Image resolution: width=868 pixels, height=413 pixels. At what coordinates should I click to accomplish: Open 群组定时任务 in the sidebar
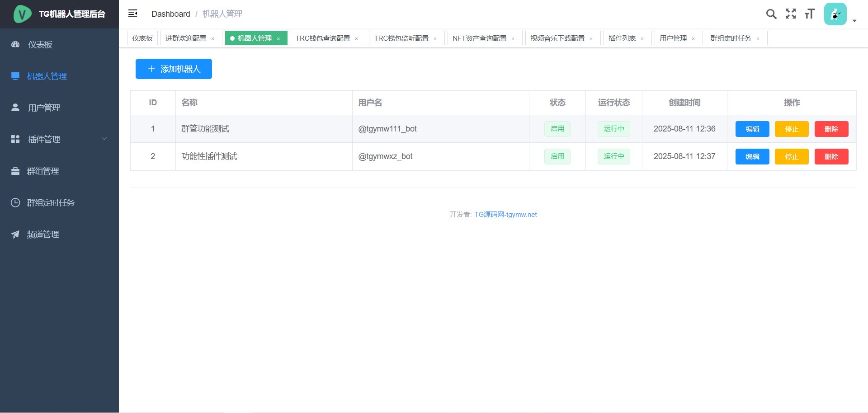pyautogui.click(x=50, y=203)
